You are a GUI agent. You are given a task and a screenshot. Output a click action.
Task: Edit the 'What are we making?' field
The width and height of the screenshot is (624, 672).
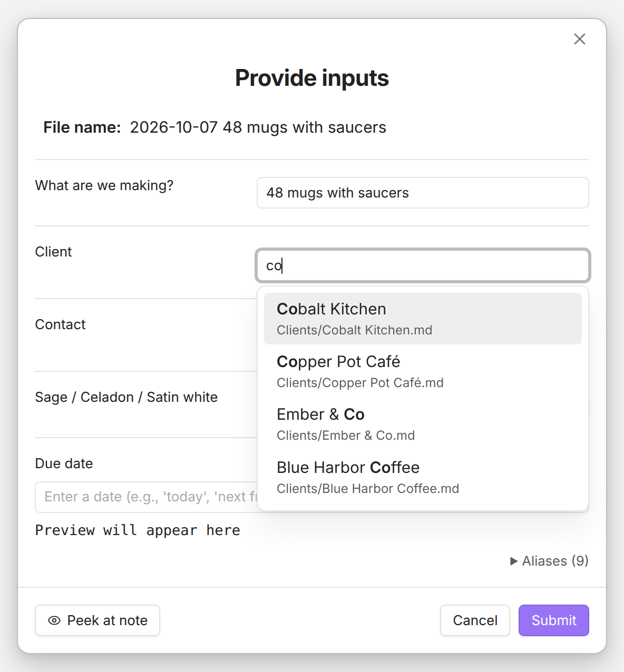pos(423,193)
